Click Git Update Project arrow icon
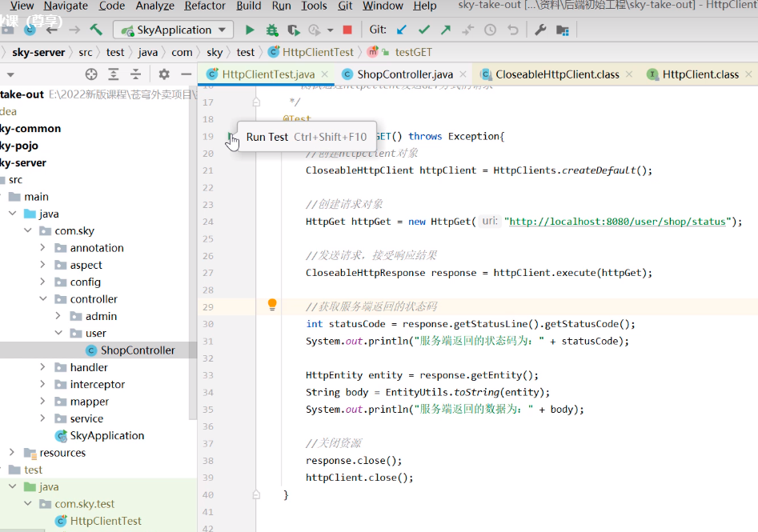 point(402,30)
